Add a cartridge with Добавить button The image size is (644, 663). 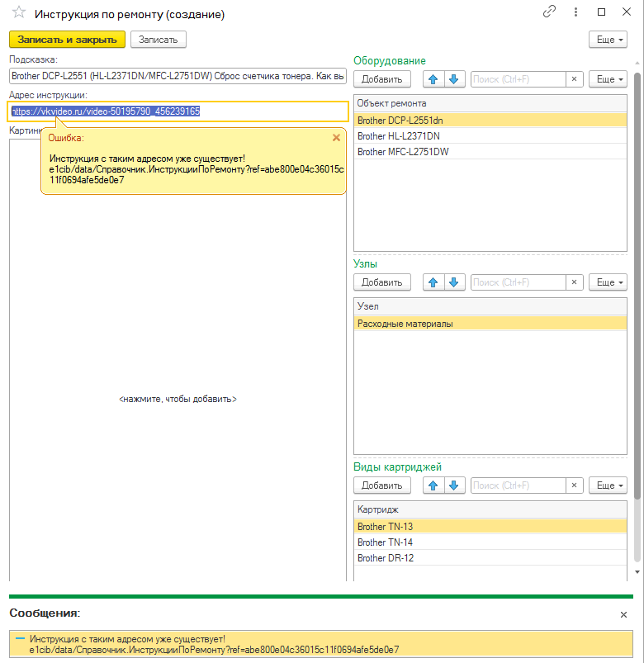(382, 485)
